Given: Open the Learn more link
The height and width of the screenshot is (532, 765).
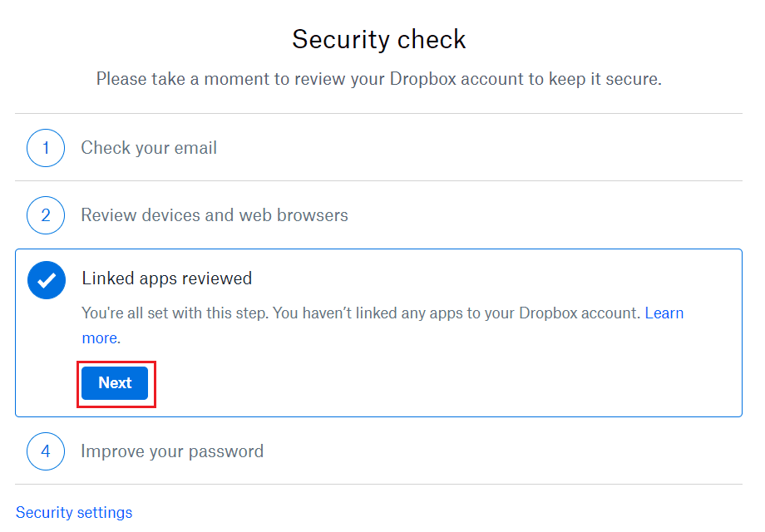Looking at the screenshot, I should tap(664, 313).
